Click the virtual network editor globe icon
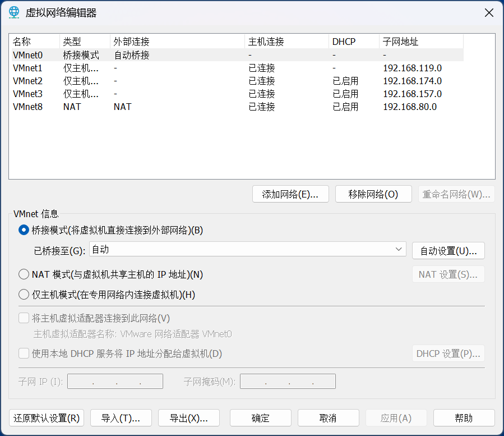Screen dimensions: 504x436 coord(14,12)
